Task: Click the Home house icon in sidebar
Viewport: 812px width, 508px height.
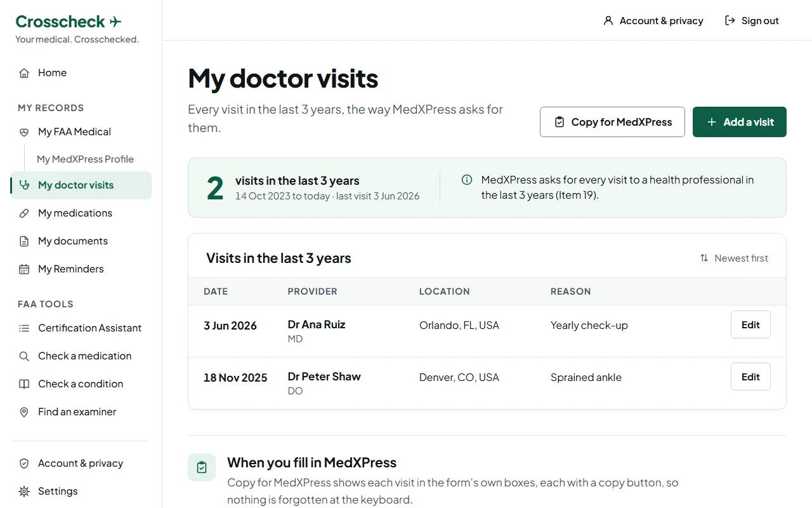Action: coord(24,73)
